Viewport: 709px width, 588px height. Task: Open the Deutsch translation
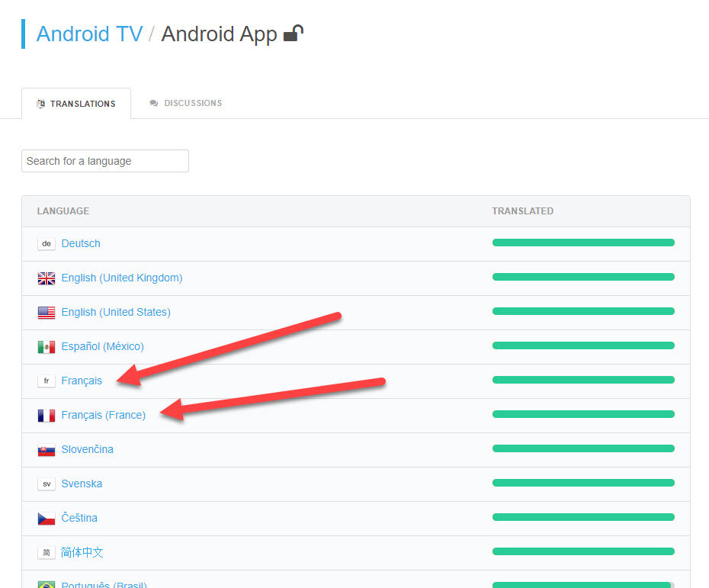point(81,244)
